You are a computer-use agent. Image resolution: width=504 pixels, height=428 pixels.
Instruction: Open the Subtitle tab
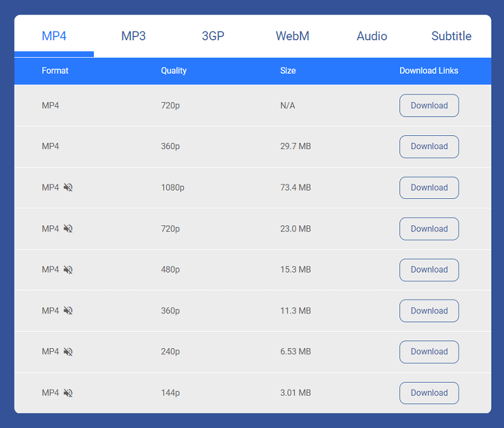[x=451, y=36]
